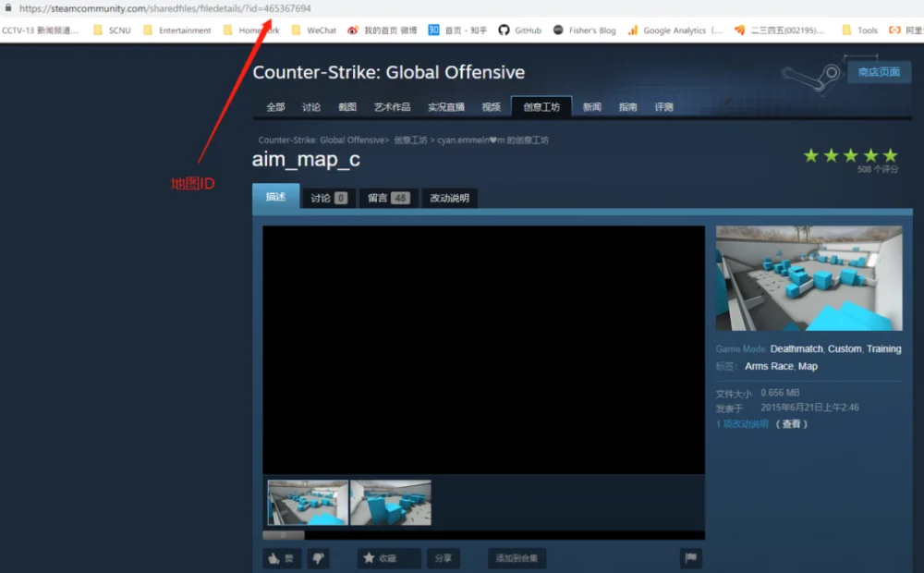This screenshot has width=924, height=573.
Task: Click the Custom game mode tag
Action: pos(845,349)
